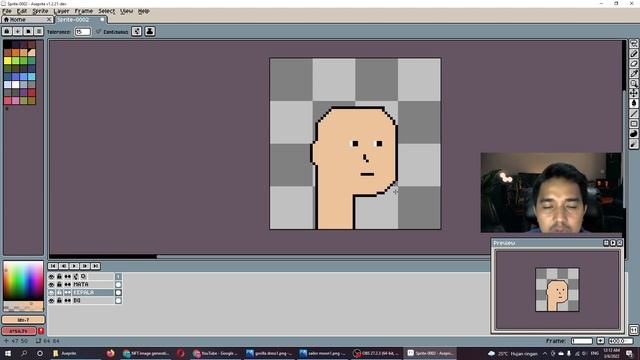Open the Layer menu

(x=61, y=11)
